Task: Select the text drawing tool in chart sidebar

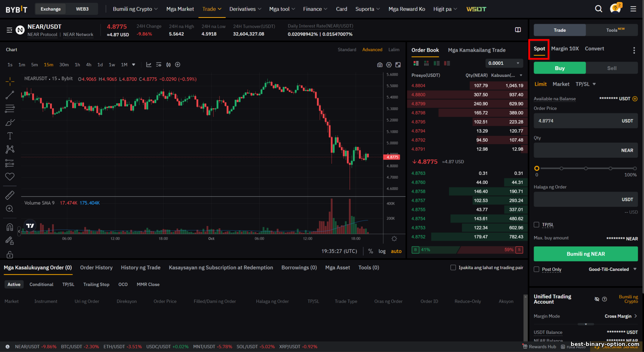Action: click(10, 136)
